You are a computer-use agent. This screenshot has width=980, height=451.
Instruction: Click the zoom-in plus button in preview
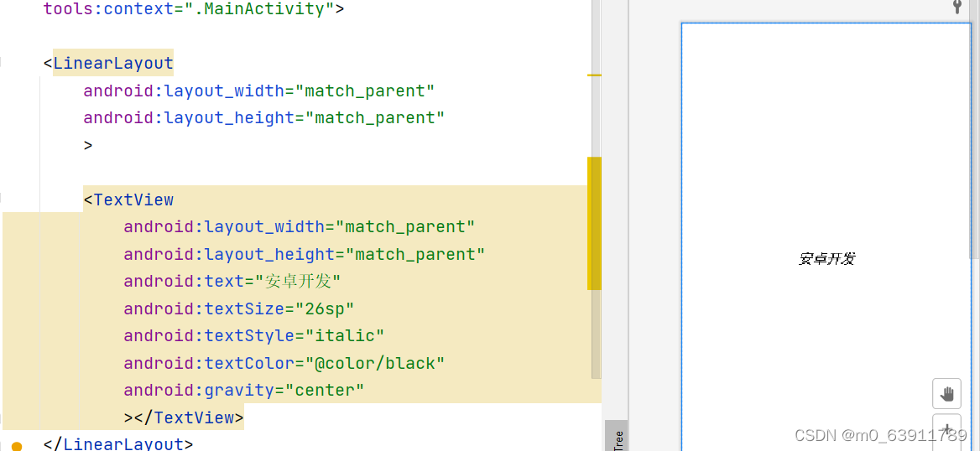point(946,431)
